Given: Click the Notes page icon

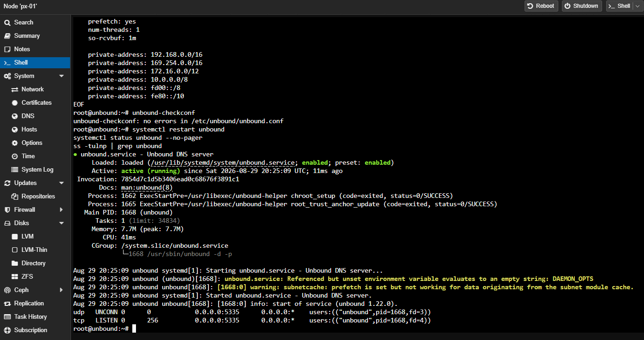Looking at the screenshot, I should [x=7, y=49].
